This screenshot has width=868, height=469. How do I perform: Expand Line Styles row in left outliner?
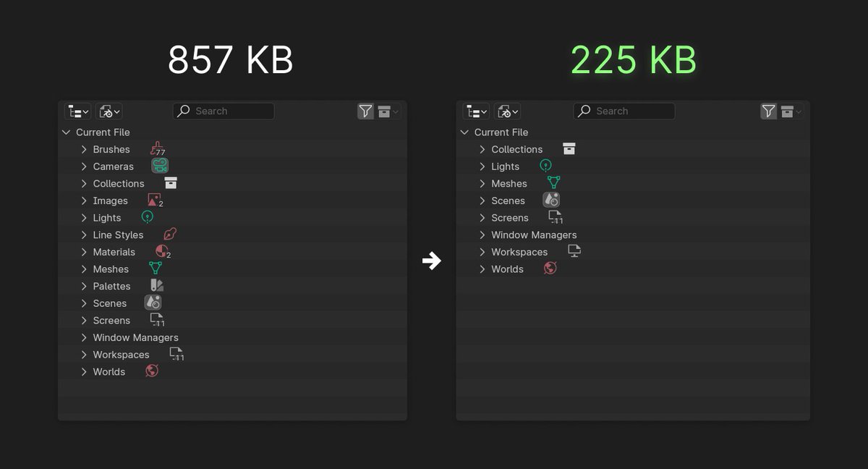pyautogui.click(x=84, y=234)
